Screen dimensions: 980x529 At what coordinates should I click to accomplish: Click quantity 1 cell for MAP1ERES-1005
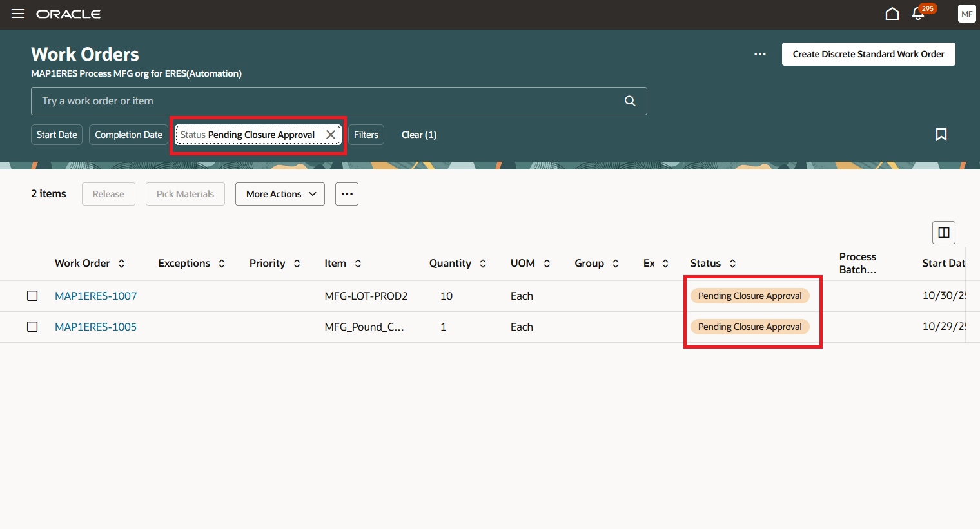tap(444, 327)
